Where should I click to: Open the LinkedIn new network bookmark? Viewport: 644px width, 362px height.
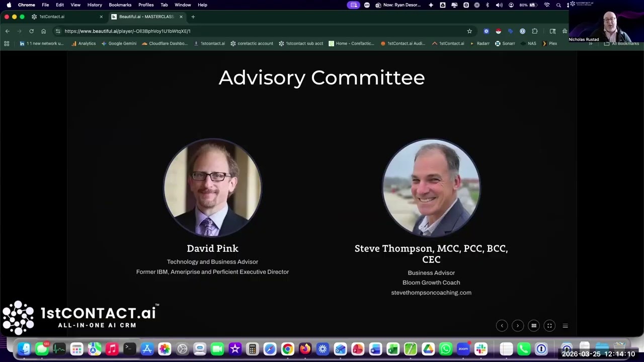[x=42, y=44]
